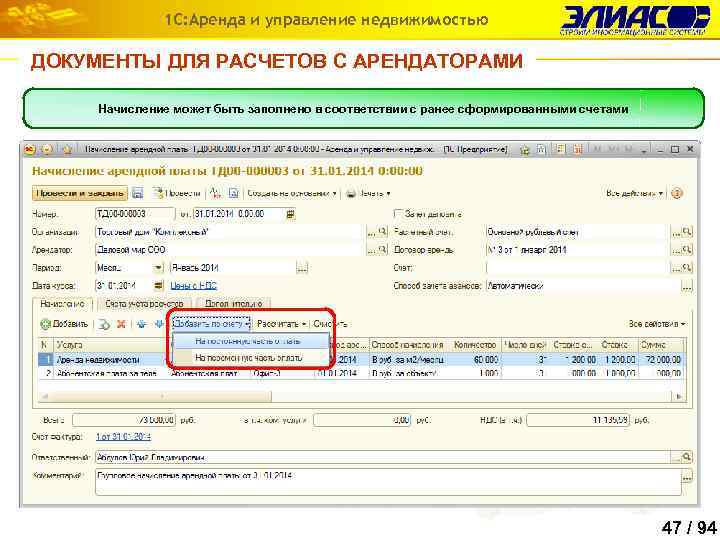Click the star favorites icon in title bar
Viewport: 720px width, 540px height.
pos(67,150)
